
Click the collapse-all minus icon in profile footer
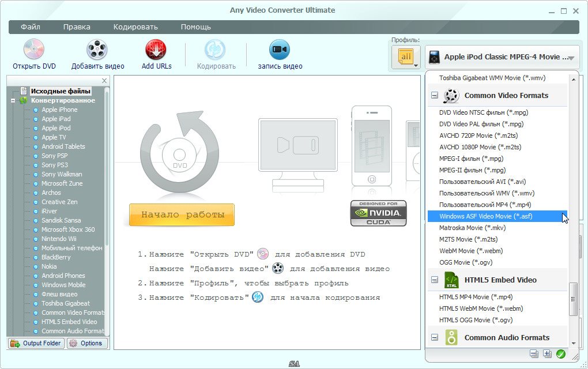(534, 353)
